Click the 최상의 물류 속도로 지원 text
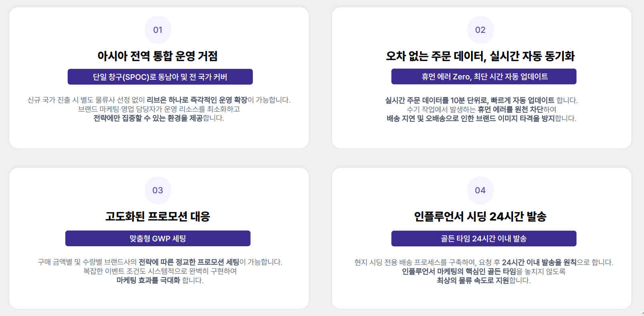The width and height of the screenshot is (644, 316). 473,280
